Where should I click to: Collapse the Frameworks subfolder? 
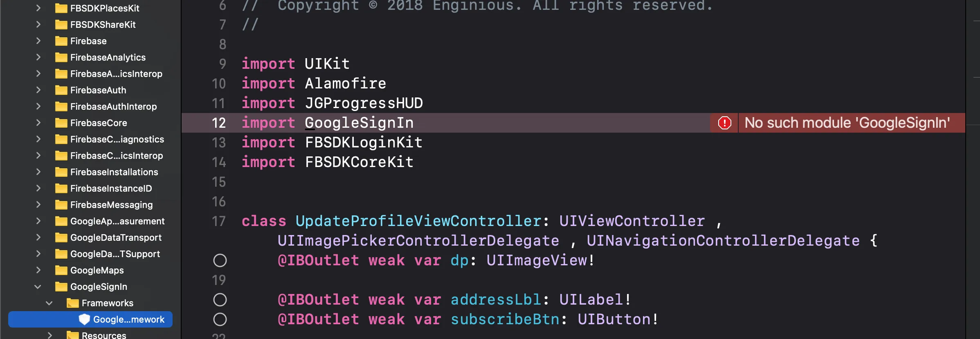coord(49,303)
